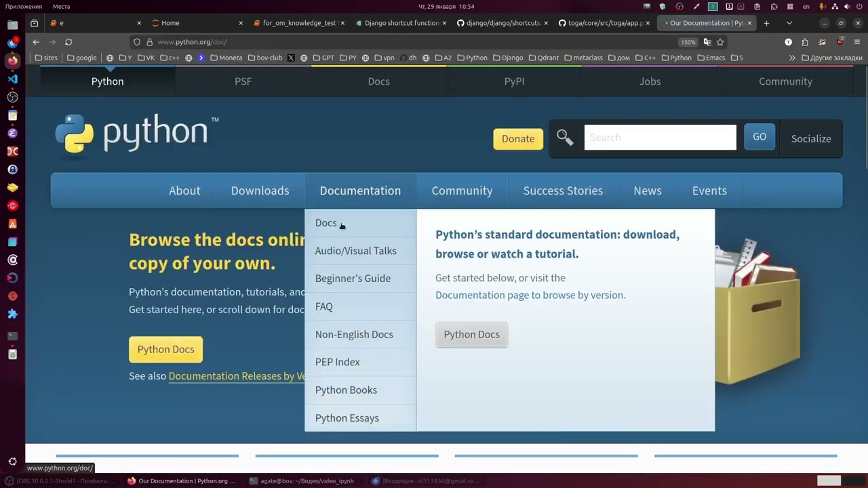Viewport: 868px width, 488px height.
Task: Open a new browser tab with plus icon
Action: click(x=766, y=23)
